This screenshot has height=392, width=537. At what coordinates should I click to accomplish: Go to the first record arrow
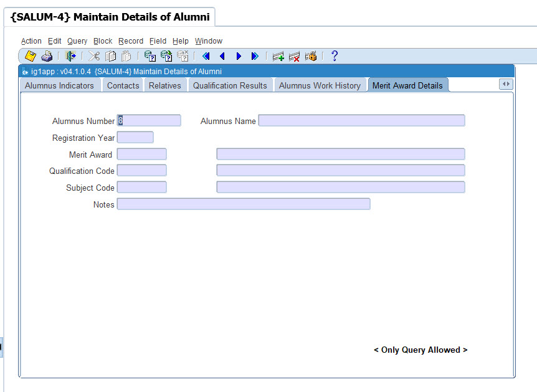point(206,57)
